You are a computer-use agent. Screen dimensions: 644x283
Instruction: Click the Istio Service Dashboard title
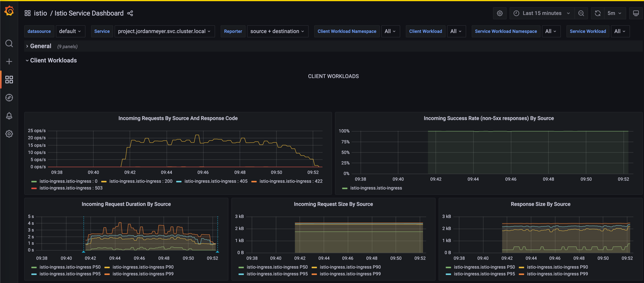(89, 13)
